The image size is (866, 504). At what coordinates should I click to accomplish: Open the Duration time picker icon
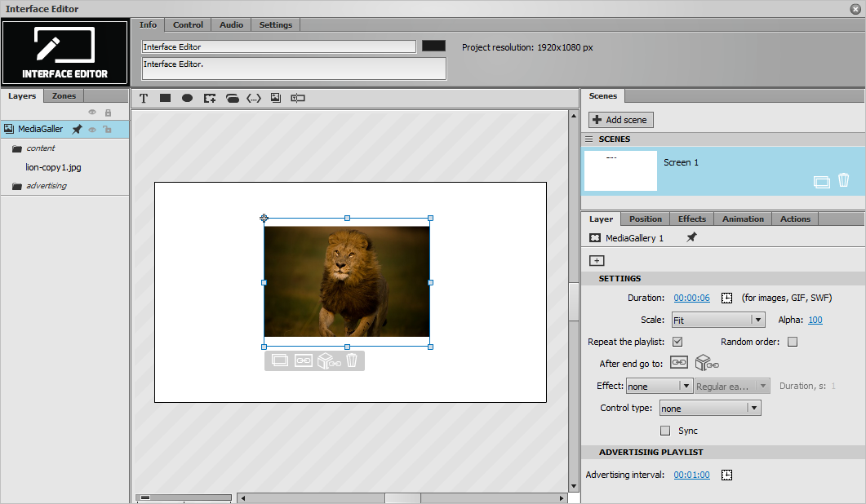click(x=726, y=298)
